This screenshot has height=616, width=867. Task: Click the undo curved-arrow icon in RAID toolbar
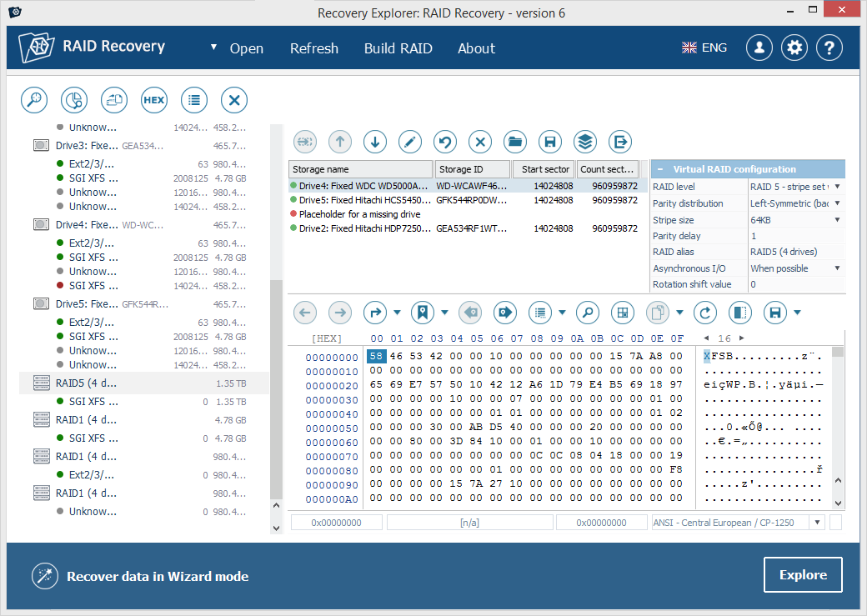pyautogui.click(x=445, y=142)
